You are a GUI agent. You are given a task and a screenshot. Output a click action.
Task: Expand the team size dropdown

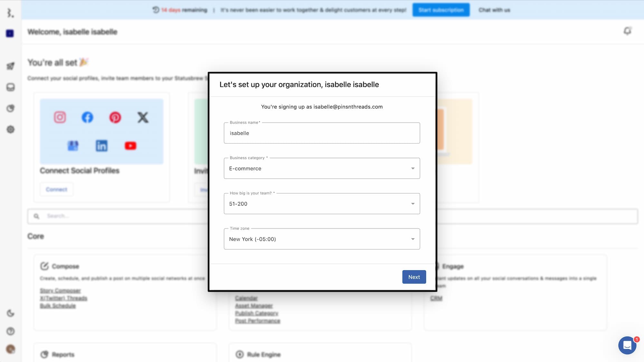pyautogui.click(x=322, y=204)
